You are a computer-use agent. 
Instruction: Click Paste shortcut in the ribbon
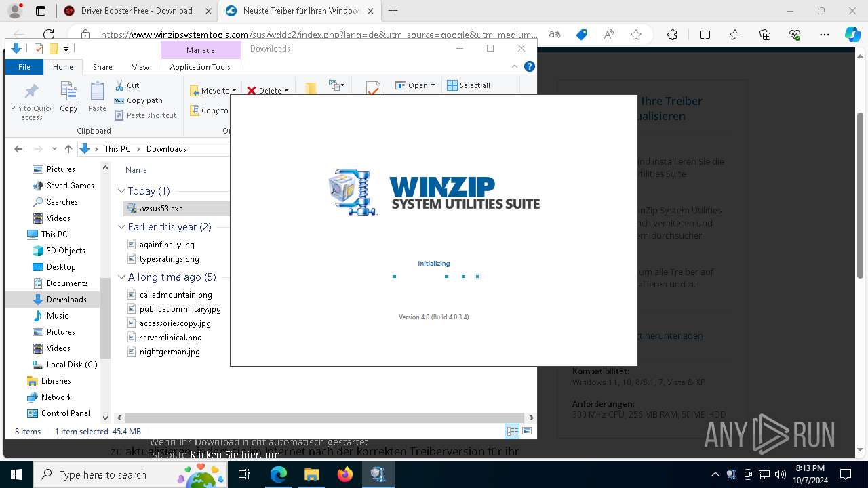click(145, 115)
